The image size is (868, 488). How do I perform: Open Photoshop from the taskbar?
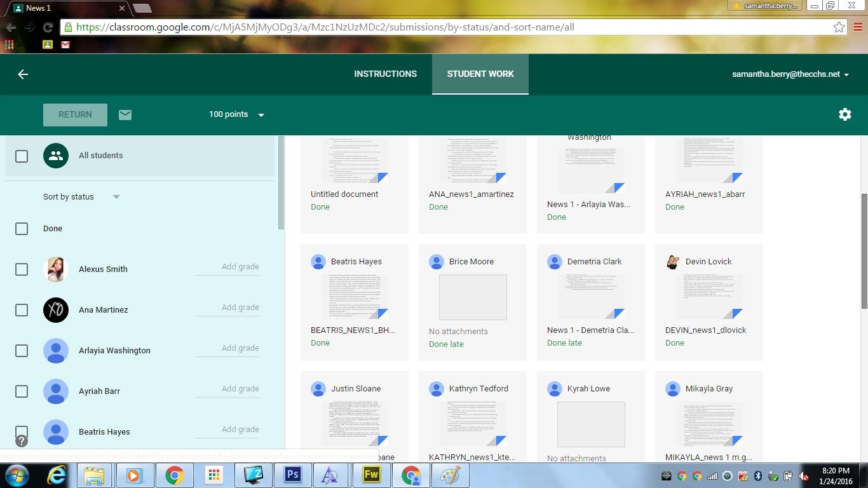coord(293,475)
